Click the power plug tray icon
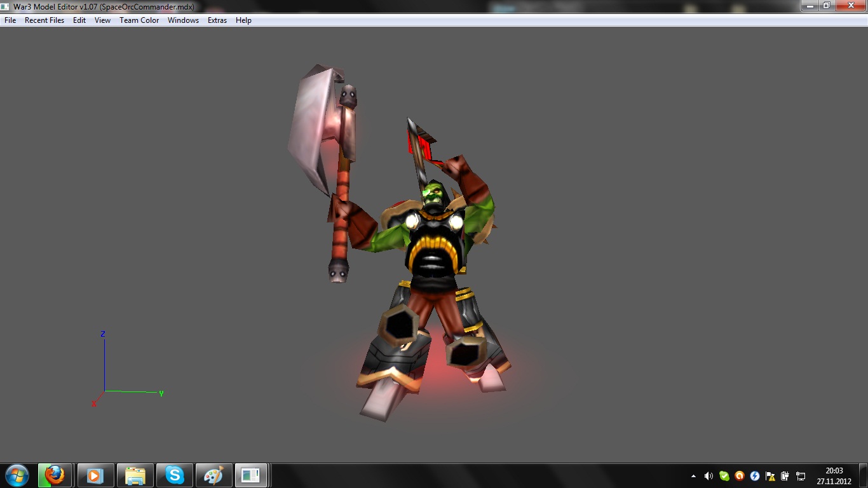This screenshot has width=868, height=488. (x=785, y=475)
